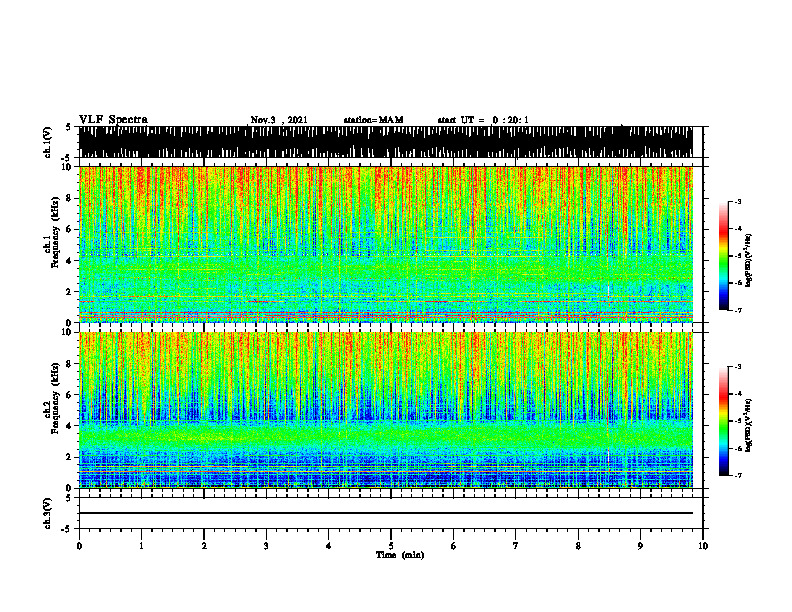
Task: Click the time axis tick label 3
Action: (x=266, y=546)
